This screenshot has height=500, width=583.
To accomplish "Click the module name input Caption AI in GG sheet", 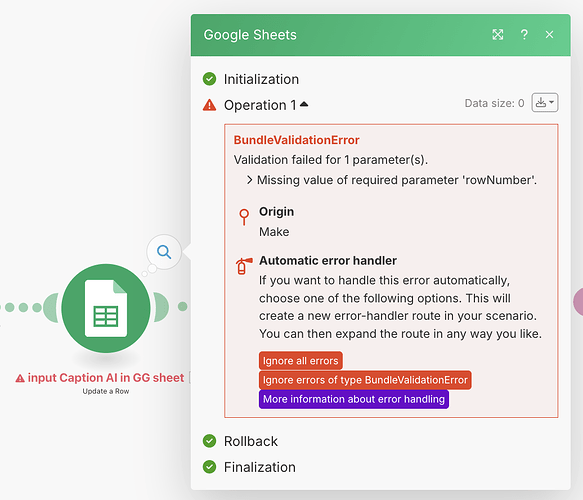I will click(106, 378).
